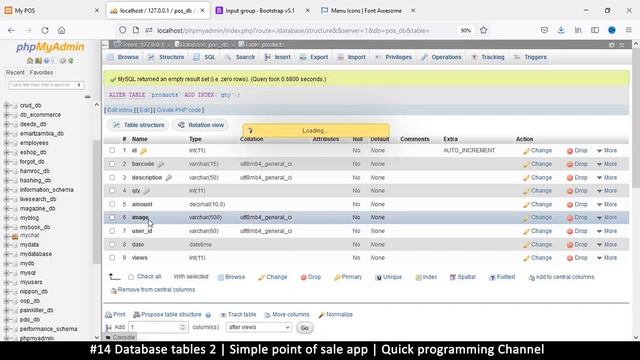This screenshot has height=360, width=640.
Task: Click the primary key icon beside id
Action: pyautogui.click(x=143, y=151)
